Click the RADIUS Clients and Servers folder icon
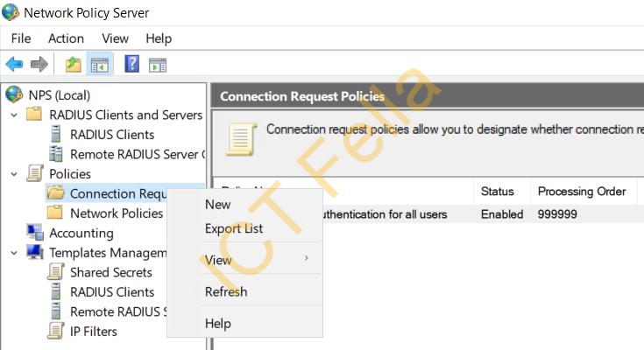The width and height of the screenshot is (644, 350). pyautogui.click(x=34, y=114)
